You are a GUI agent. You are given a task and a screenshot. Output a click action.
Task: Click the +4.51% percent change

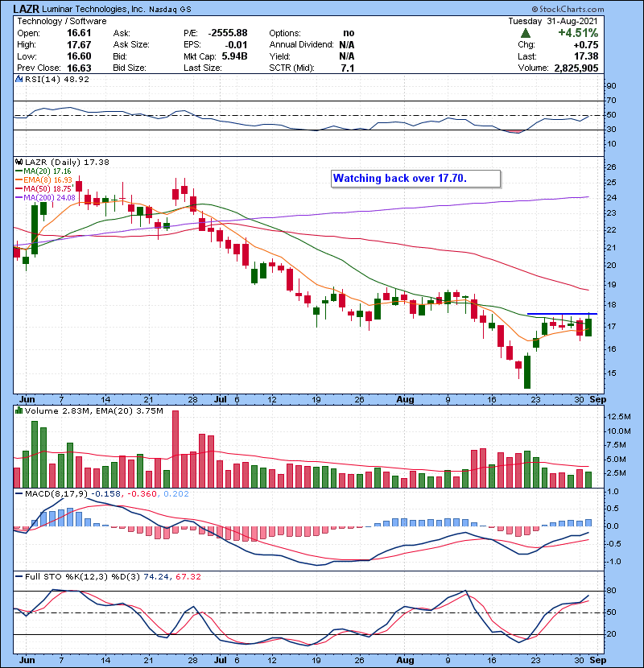tap(578, 33)
